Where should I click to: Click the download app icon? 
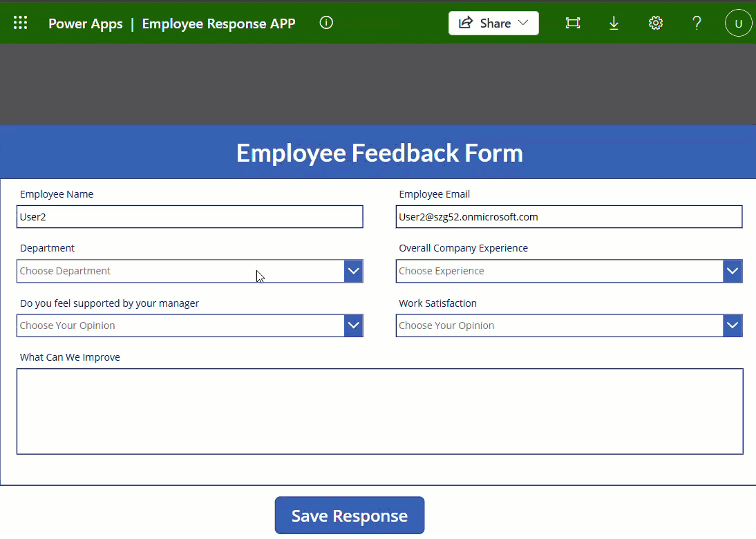tap(614, 23)
